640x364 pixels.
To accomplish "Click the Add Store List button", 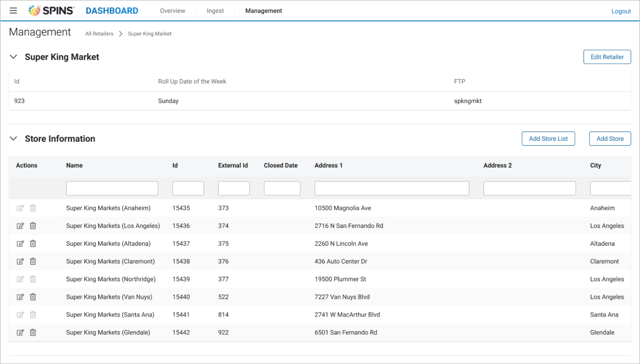I will (548, 139).
